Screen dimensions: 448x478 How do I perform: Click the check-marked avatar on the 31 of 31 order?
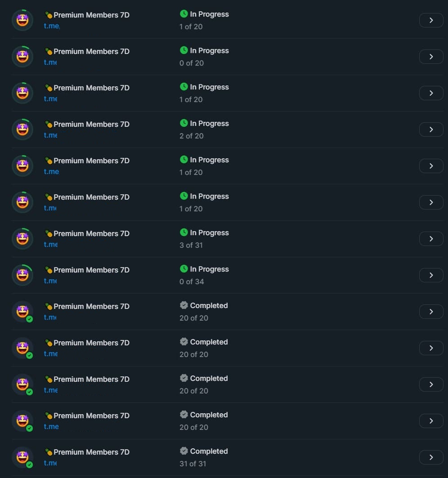pyautogui.click(x=22, y=457)
